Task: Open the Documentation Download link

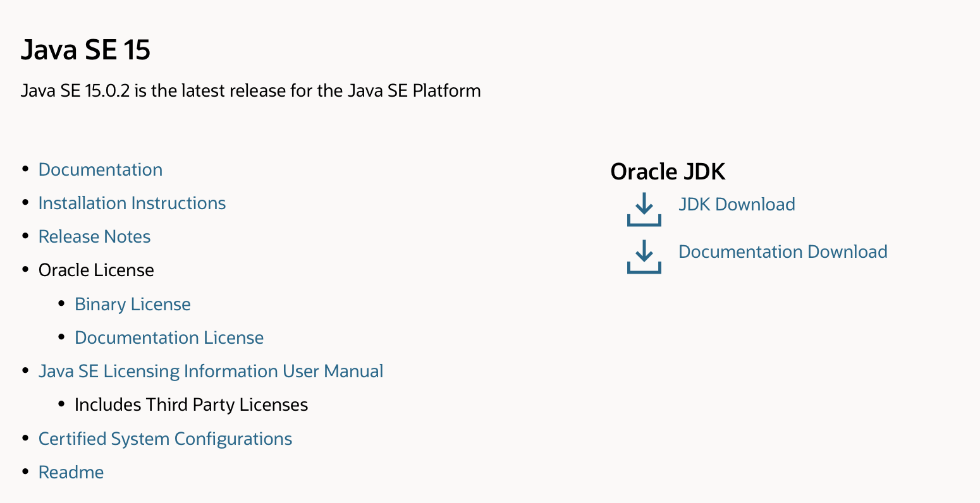Action: [783, 251]
